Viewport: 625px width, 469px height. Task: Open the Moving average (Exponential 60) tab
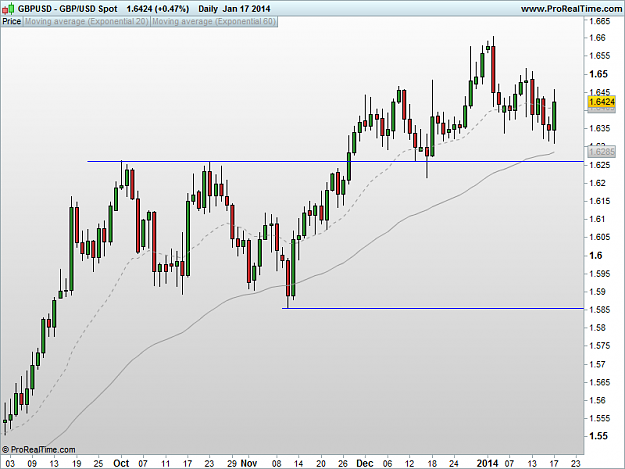214,22
